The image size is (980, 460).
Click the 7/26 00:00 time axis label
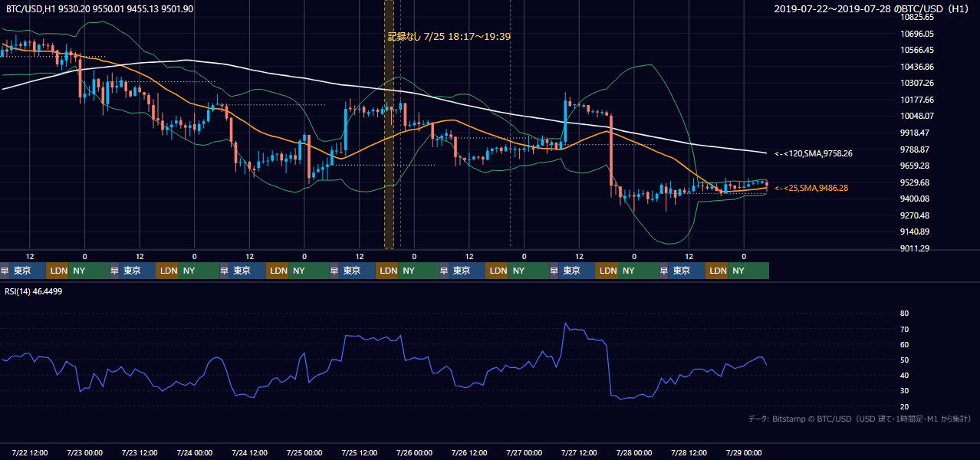415,452
